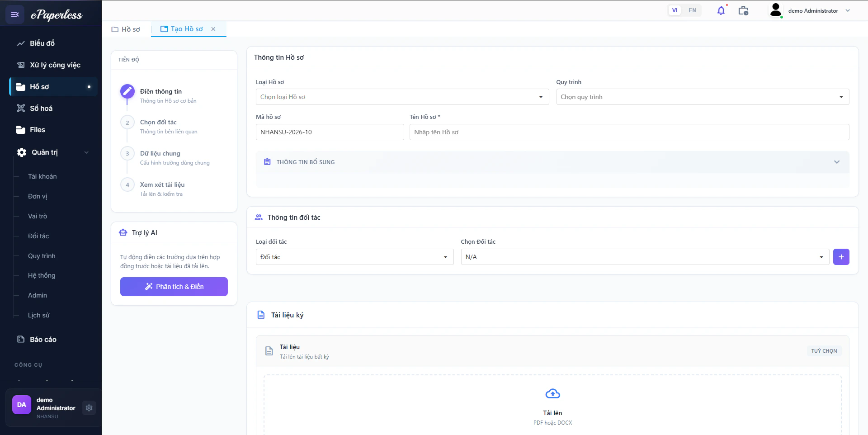The image size is (868, 435).
Task: Open the Đơn vị admin page
Action: pyautogui.click(x=38, y=196)
